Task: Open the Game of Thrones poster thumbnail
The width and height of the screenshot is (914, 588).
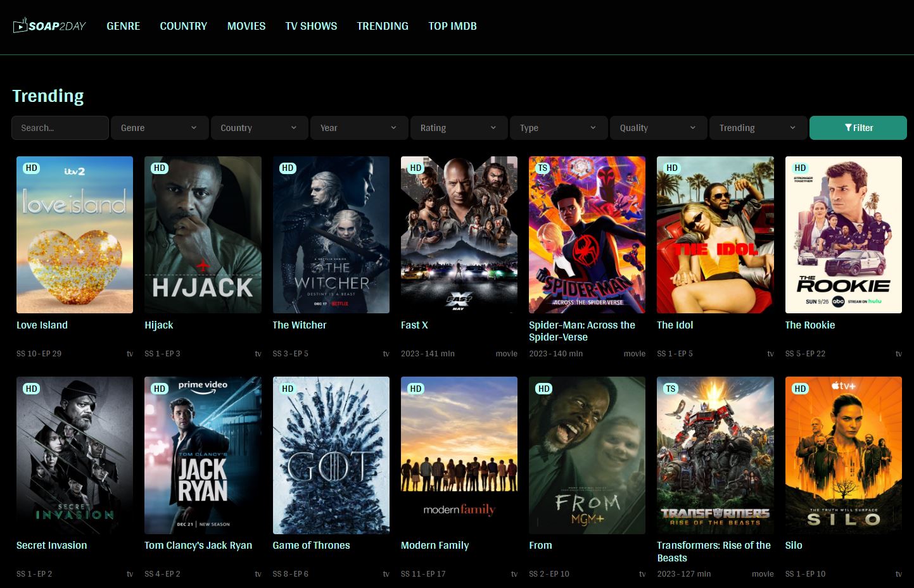Action: pyautogui.click(x=331, y=455)
